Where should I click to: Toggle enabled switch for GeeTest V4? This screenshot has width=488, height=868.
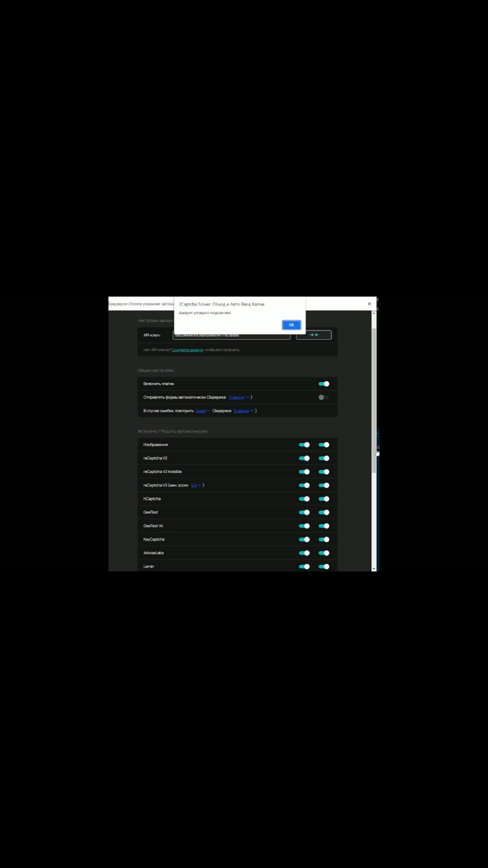[305, 526]
